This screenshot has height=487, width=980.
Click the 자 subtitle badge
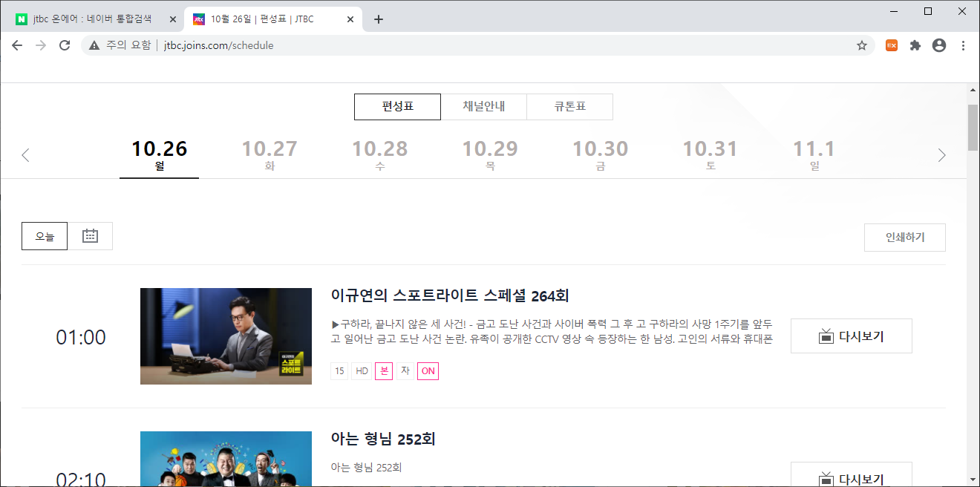pos(405,371)
